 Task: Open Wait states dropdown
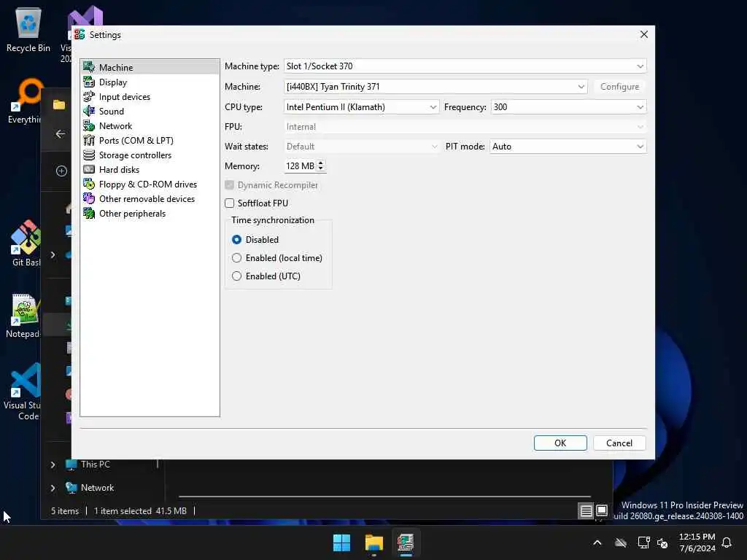coord(361,147)
